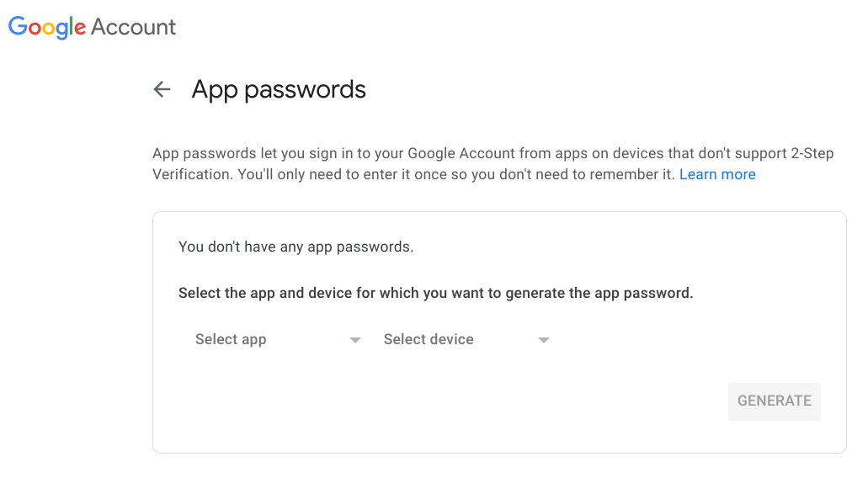
Task: Expand the Select device dropdown arrow
Action: (x=544, y=340)
